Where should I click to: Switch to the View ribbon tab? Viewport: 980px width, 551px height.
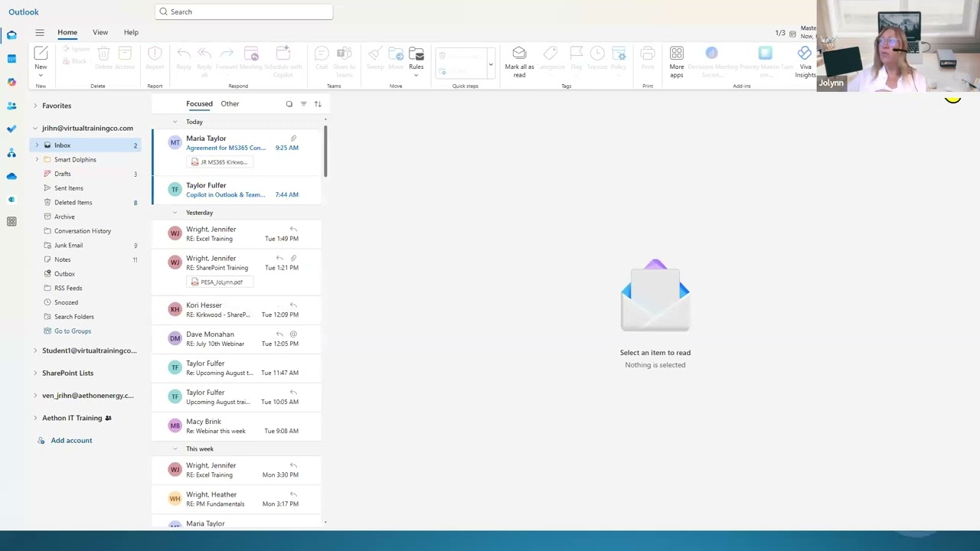click(x=100, y=32)
